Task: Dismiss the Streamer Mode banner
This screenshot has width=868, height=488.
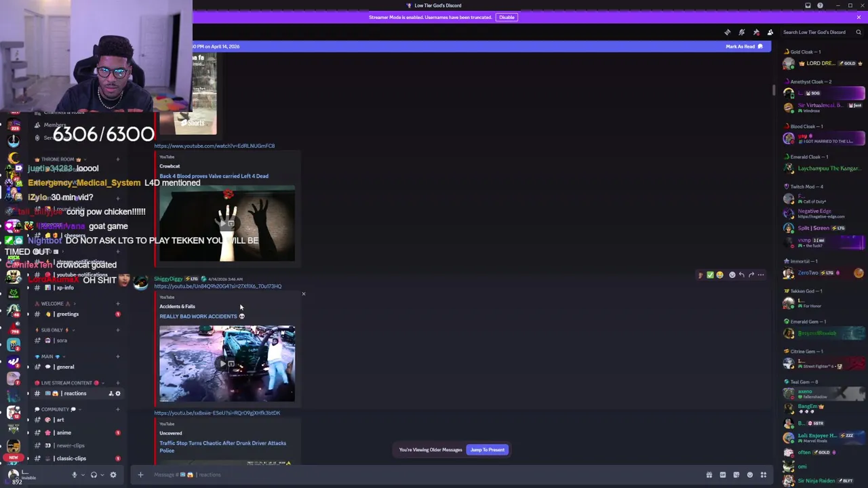Action: tap(859, 17)
